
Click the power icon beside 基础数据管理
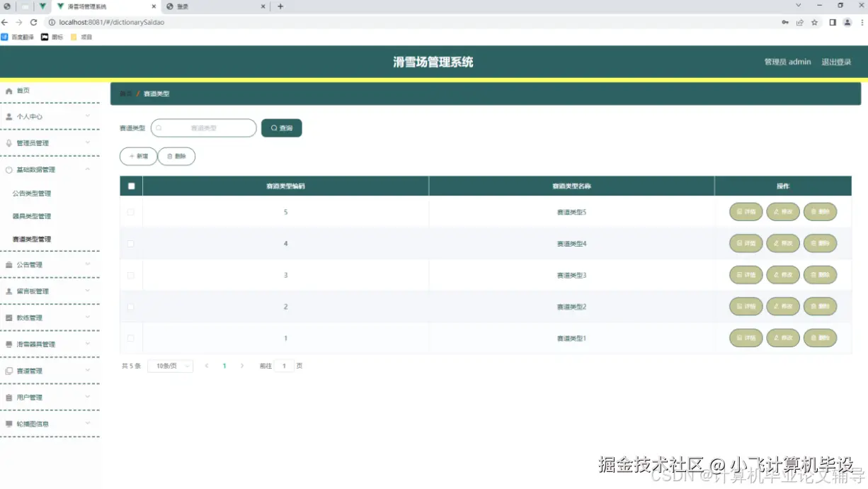tap(8, 170)
